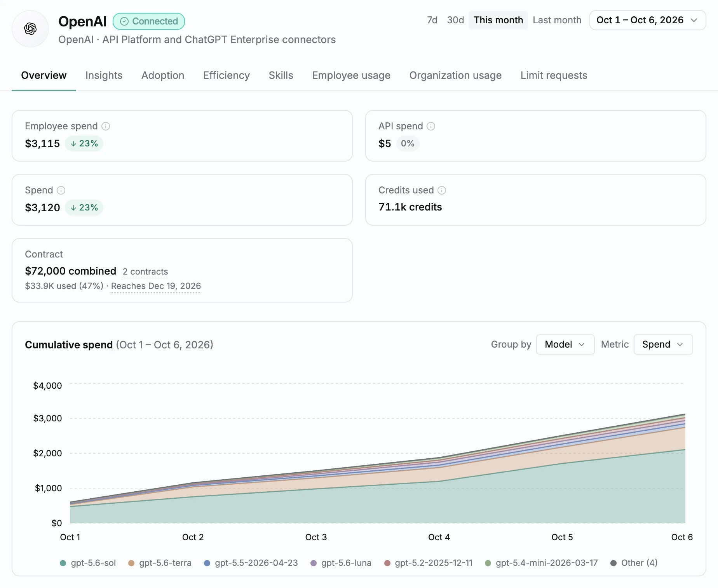
Task: Switch to the Insights tab
Action: [x=104, y=75]
